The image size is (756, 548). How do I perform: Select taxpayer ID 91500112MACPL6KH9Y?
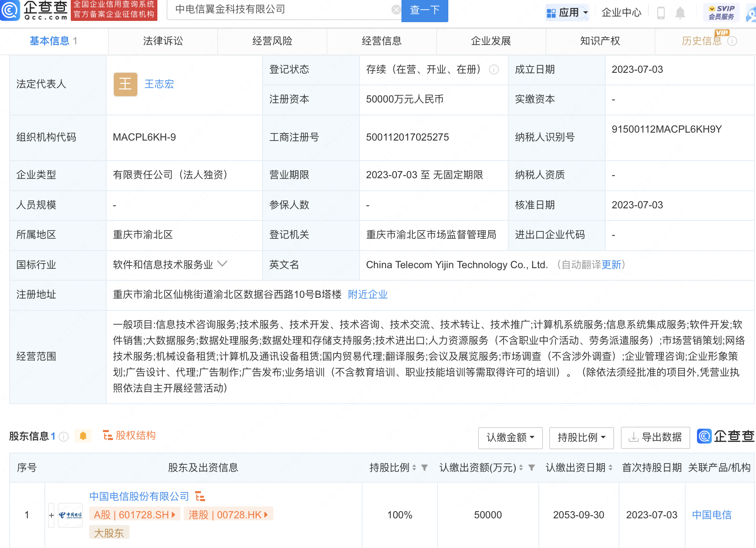(x=667, y=129)
